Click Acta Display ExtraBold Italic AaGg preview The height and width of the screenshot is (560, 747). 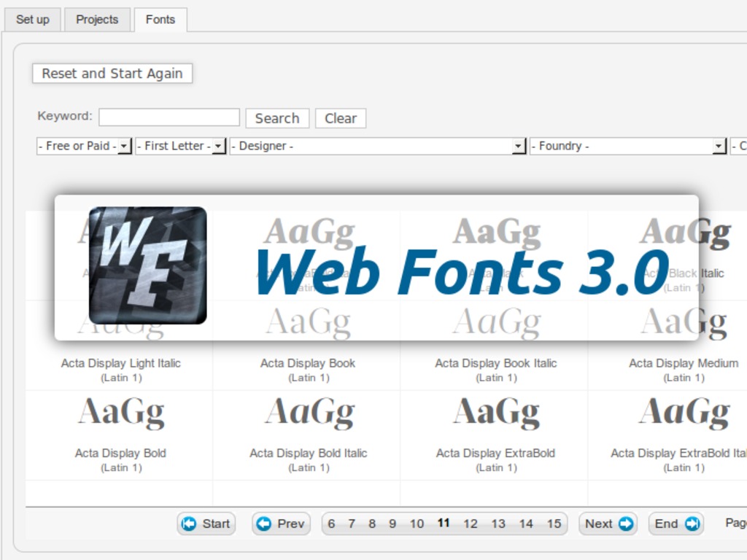(684, 413)
